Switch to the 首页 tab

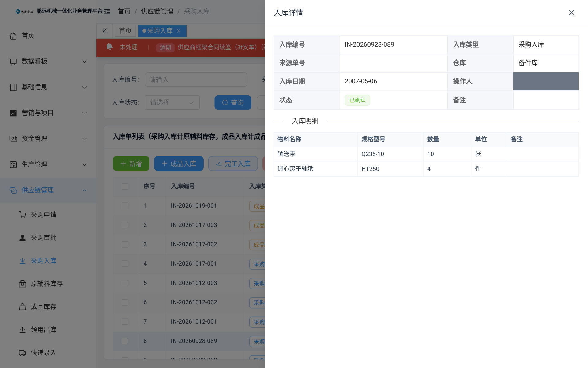125,31
